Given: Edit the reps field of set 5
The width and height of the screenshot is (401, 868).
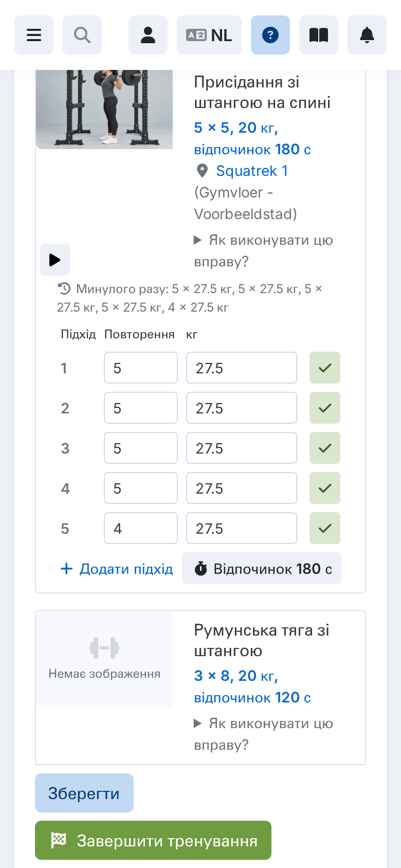Looking at the screenshot, I should pyautogui.click(x=141, y=528).
